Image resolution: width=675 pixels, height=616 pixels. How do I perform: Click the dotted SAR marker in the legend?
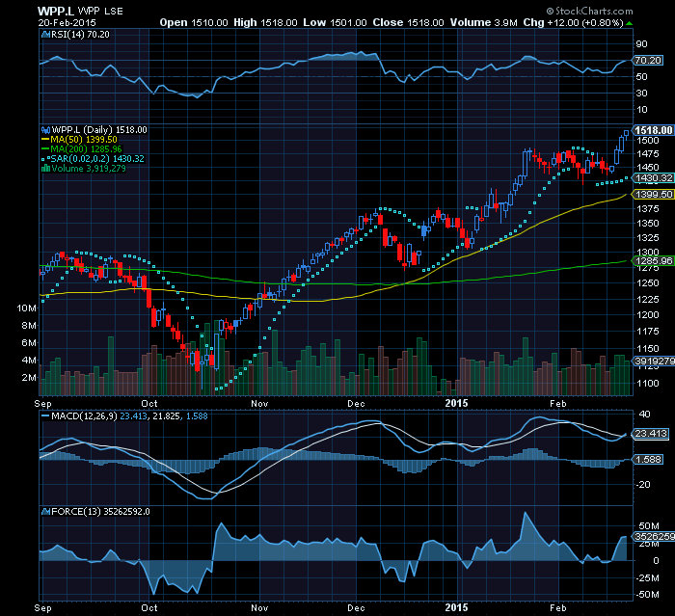tap(45, 159)
